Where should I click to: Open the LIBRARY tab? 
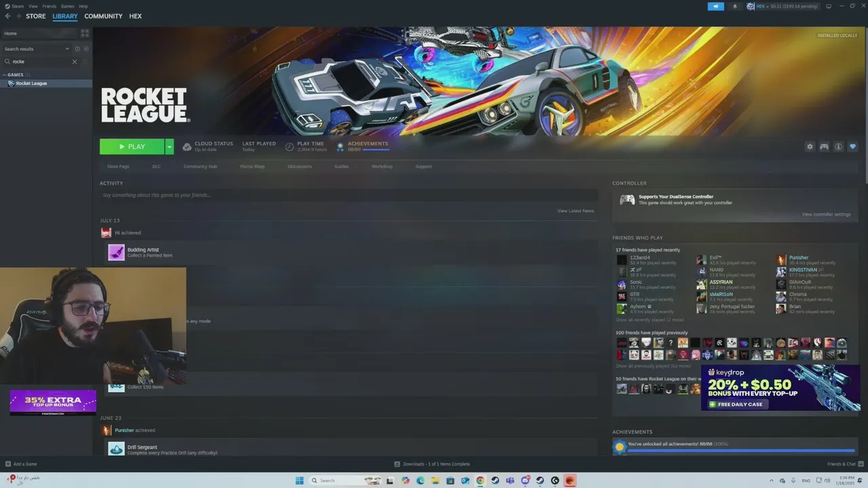(x=65, y=16)
